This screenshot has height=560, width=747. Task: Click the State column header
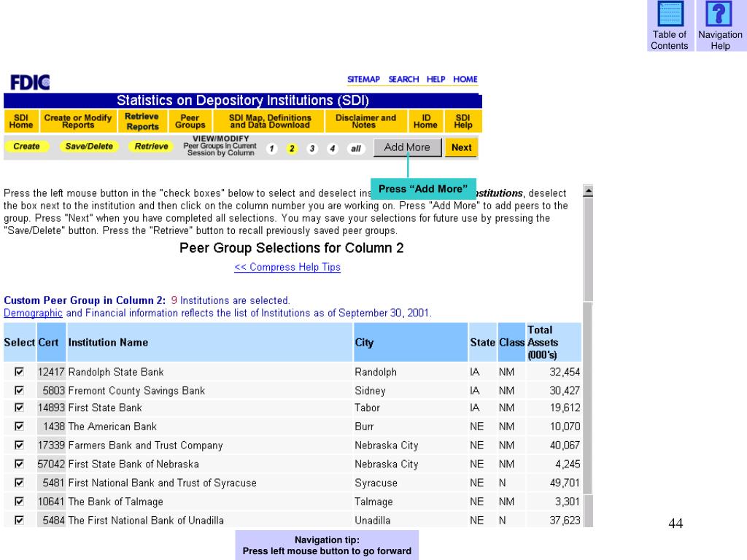[483, 343]
